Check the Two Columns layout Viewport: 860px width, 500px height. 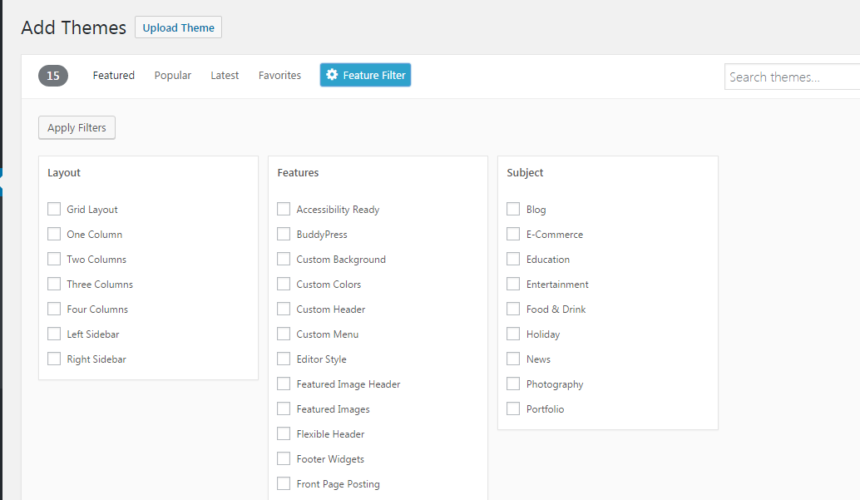(54, 259)
